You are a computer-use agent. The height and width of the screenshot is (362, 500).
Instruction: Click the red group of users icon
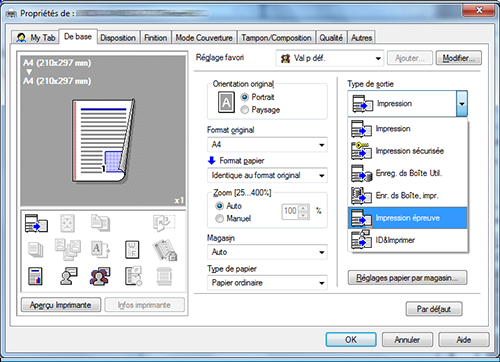click(100, 276)
